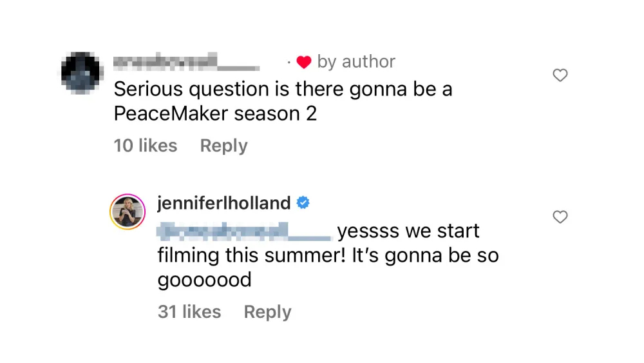The height and width of the screenshot is (363, 644).
Task: View the 31 likes on jenniferlholland's reply
Action: coord(189,312)
